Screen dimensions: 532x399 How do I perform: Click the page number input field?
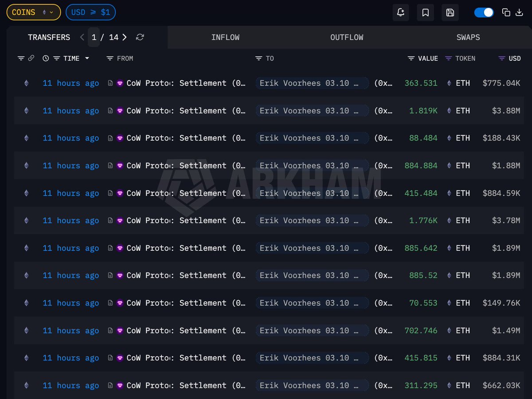94,37
